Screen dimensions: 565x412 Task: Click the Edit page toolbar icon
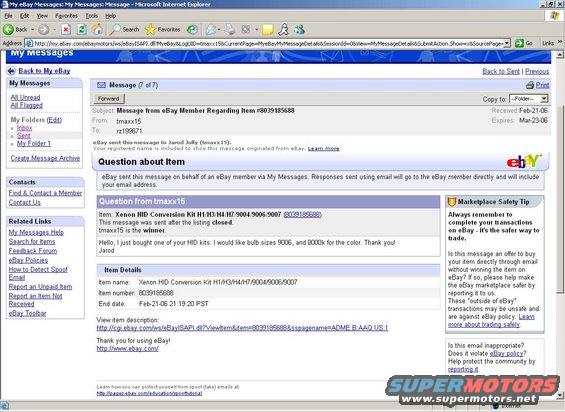tap(246, 30)
